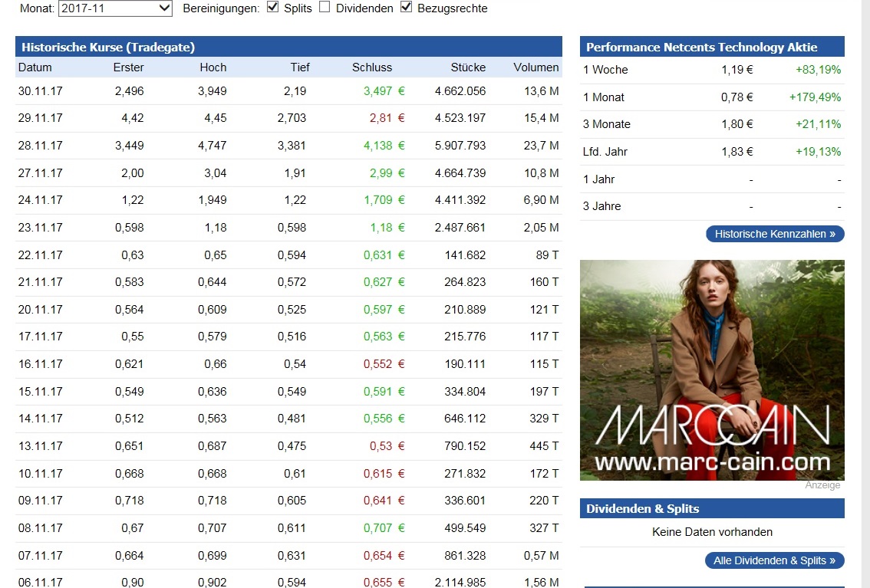870x588 pixels.
Task: Click the 4,138 € closing price
Action: tap(383, 145)
